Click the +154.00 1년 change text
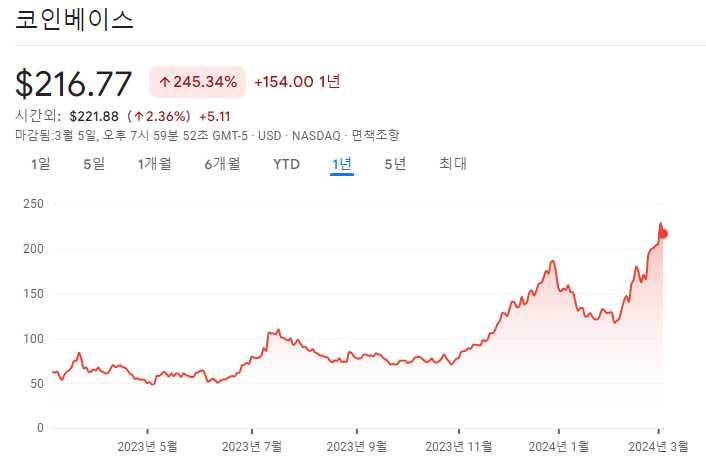This screenshot has height=464, width=706. (297, 82)
